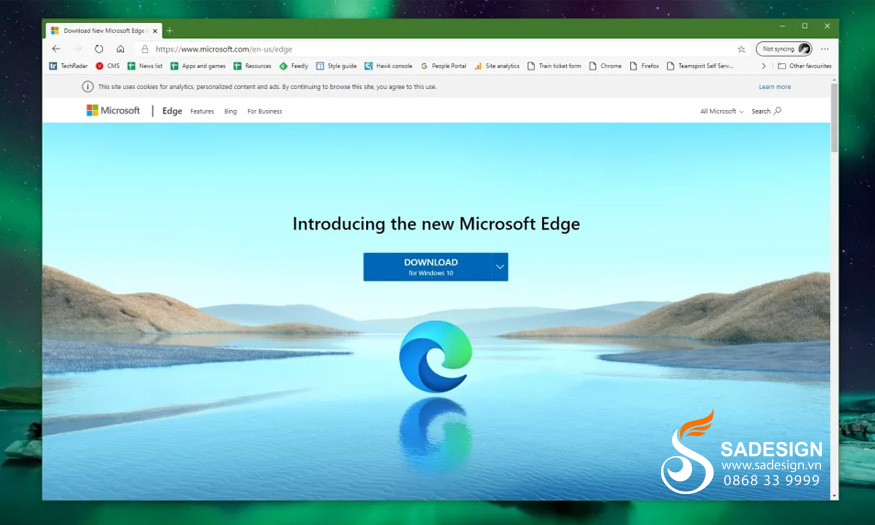Open the Resources bookmark
The width and height of the screenshot is (875, 525).
coord(252,66)
